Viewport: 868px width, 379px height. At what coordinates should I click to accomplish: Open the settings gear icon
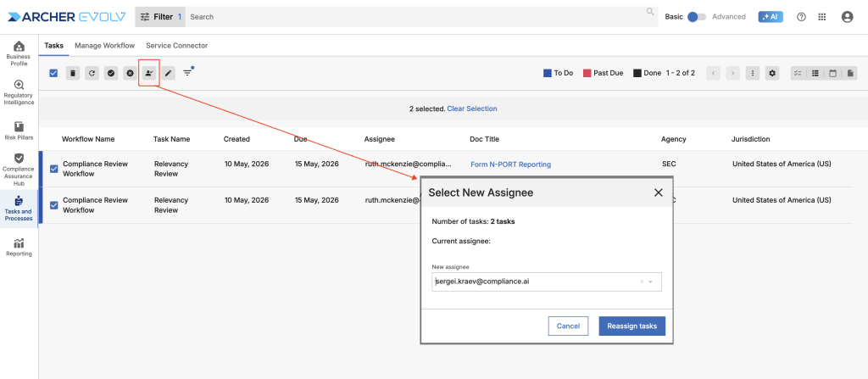click(x=772, y=73)
